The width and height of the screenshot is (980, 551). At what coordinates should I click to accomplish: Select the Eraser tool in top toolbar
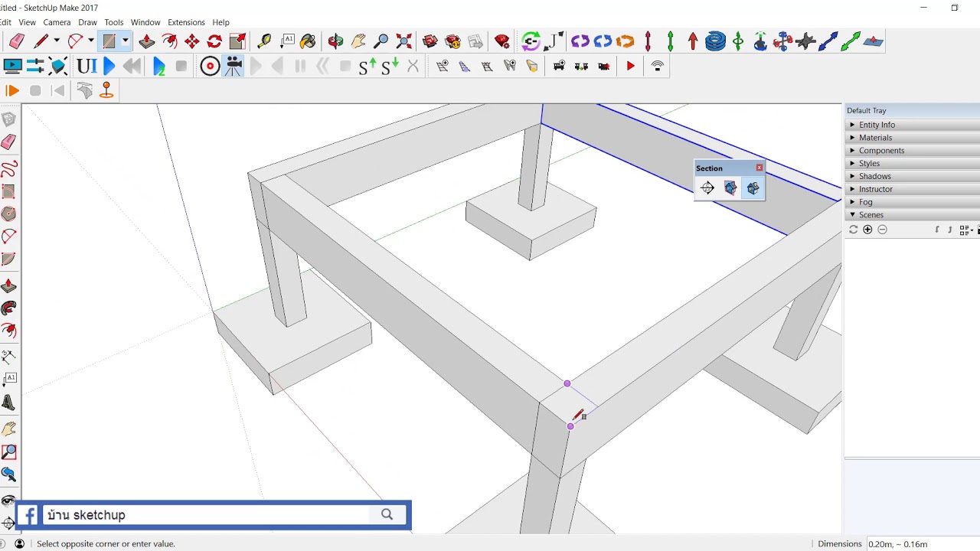tap(16, 41)
